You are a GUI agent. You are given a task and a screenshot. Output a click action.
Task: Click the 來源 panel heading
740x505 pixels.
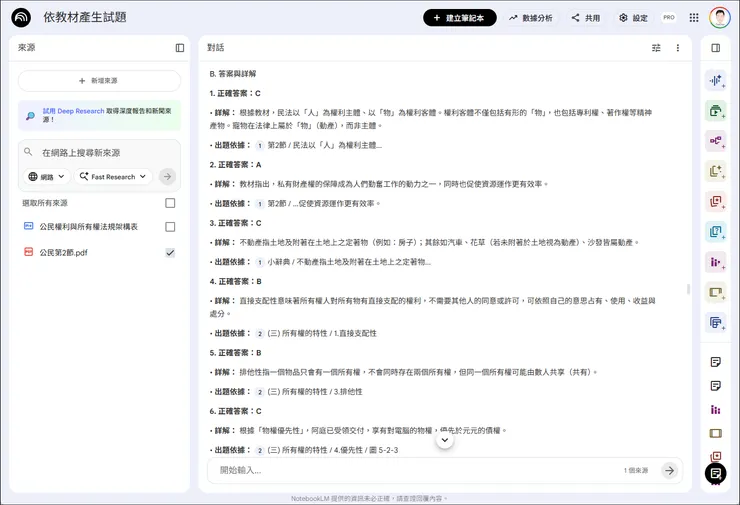point(26,47)
